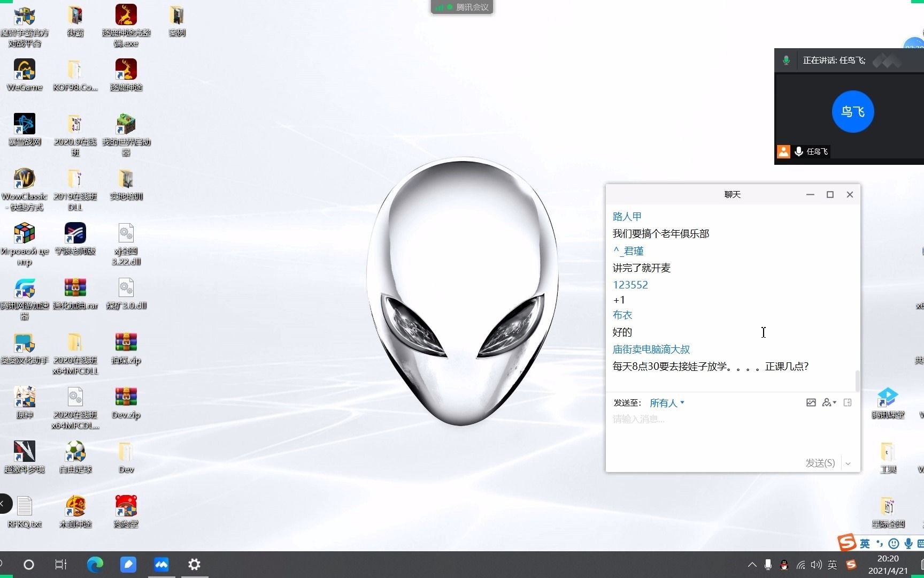Image resolution: width=924 pixels, height=578 pixels.
Task: Open 自由足球 desktop shortcut
Action: click(75, 458)
